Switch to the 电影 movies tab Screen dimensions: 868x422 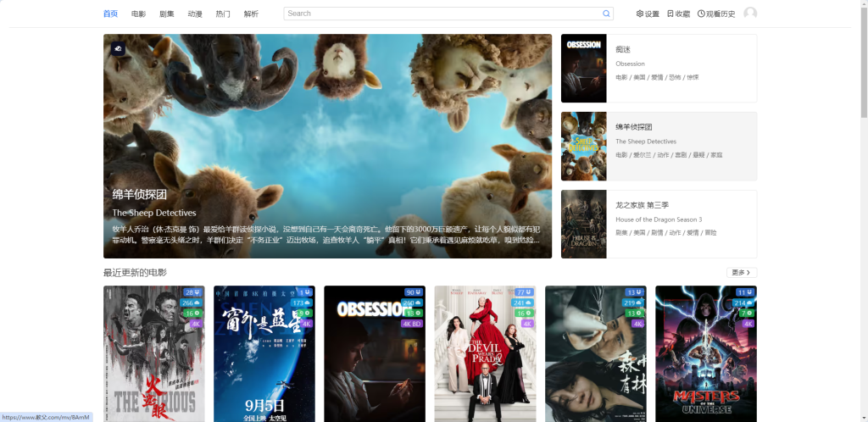click(x=138, y=14)
